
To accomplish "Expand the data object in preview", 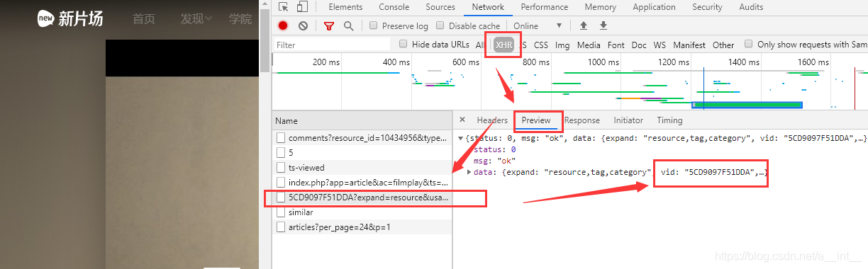I will 469,172.
